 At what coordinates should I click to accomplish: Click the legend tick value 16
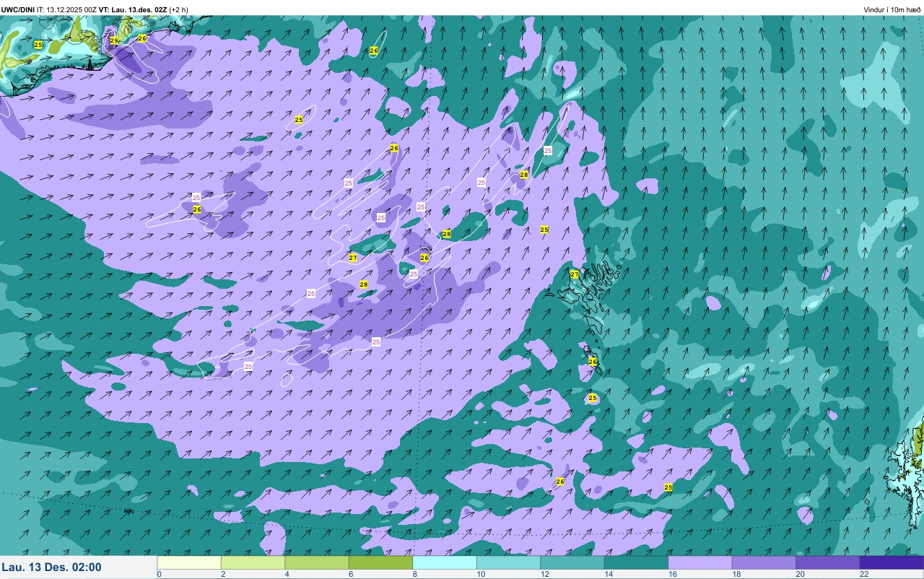click(672, 575)
